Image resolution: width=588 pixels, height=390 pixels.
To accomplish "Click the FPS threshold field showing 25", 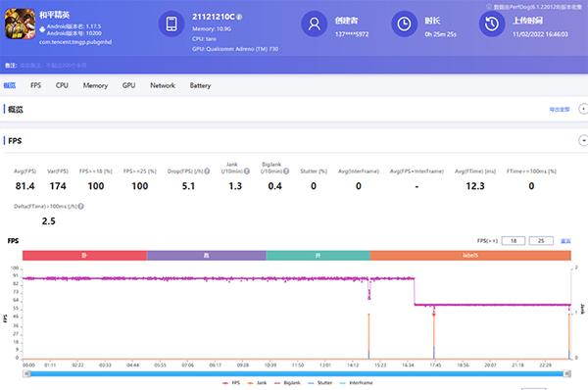I will [x=541, y=241].
